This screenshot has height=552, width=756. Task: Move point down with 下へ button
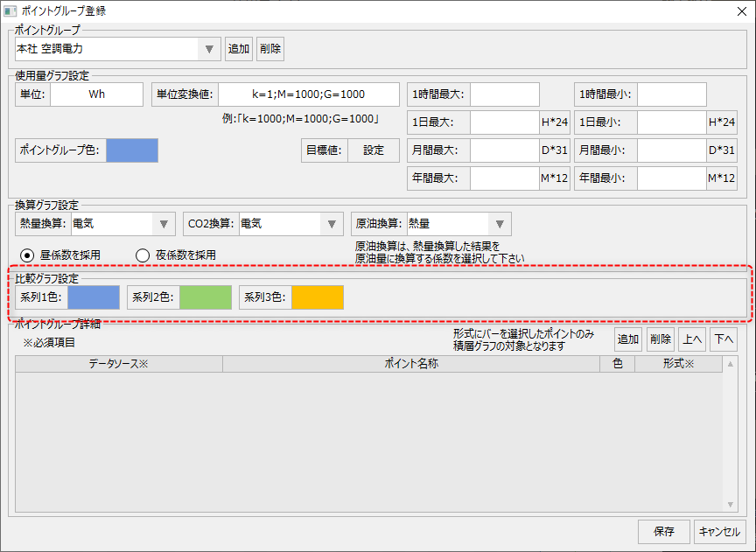(x=723, y=339)
